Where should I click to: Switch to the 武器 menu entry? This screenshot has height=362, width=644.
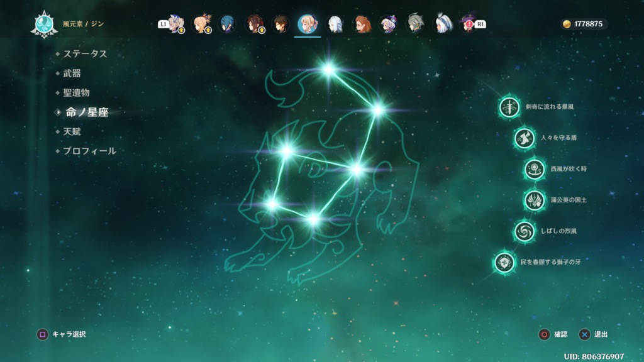[72, 74]
